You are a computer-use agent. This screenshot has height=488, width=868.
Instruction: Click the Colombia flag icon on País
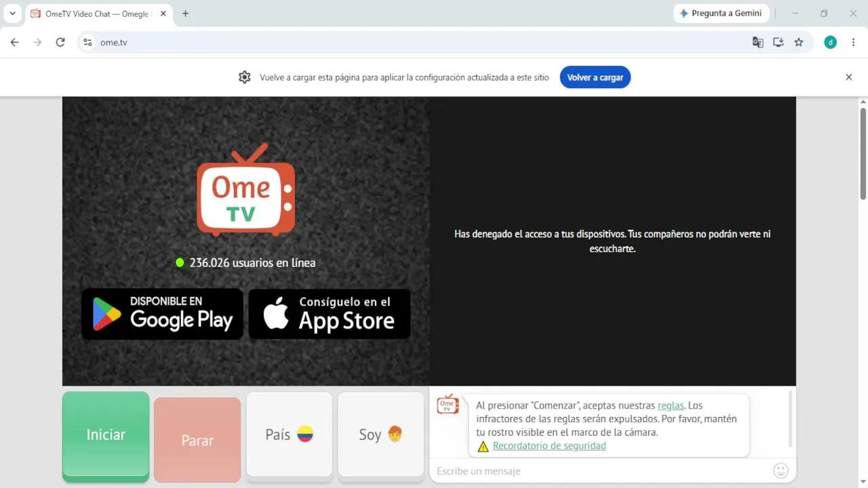coord(305,434)
